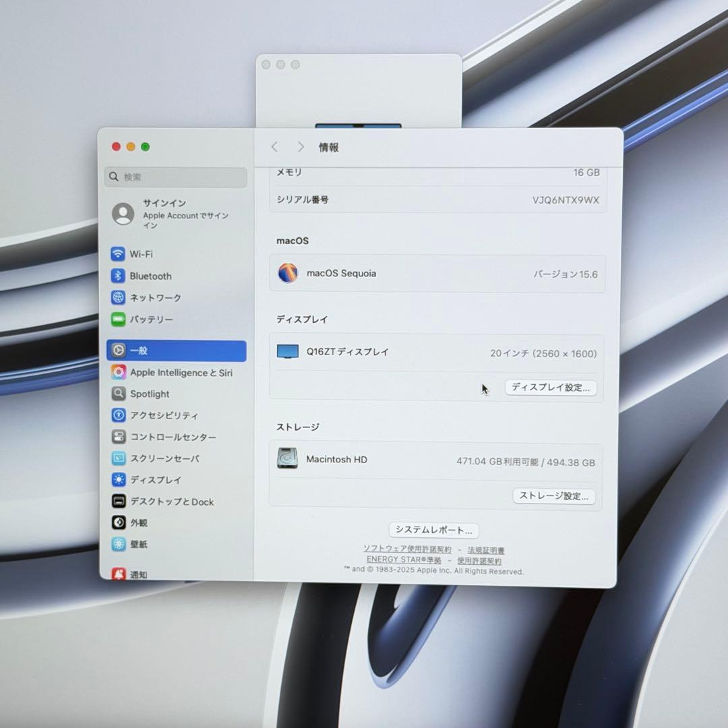Open Apple Intelligence と Siri icon
This screenshot has height=728, width=728.
click(x=119, y=372)
